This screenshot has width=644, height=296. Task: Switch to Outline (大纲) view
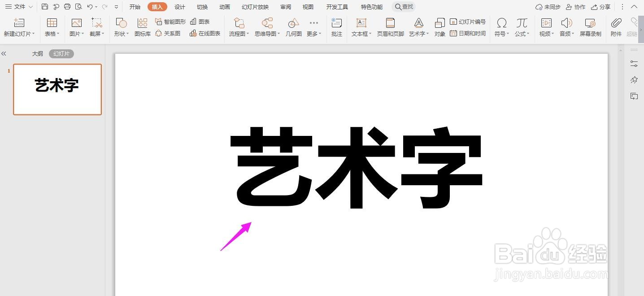37,53
